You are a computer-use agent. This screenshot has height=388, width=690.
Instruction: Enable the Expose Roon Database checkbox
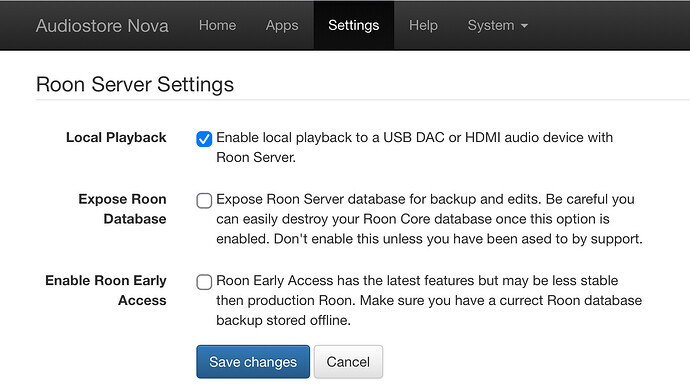coord(204,201)
